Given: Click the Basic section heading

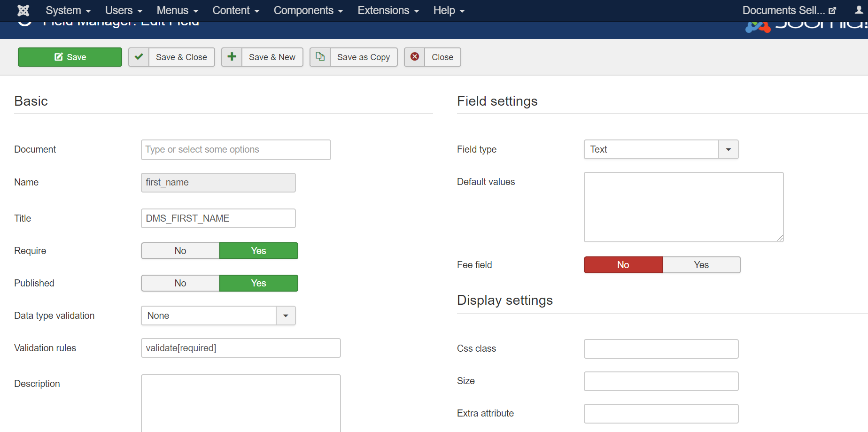Looking at the screenshot, I should click(x=31, y=101).
